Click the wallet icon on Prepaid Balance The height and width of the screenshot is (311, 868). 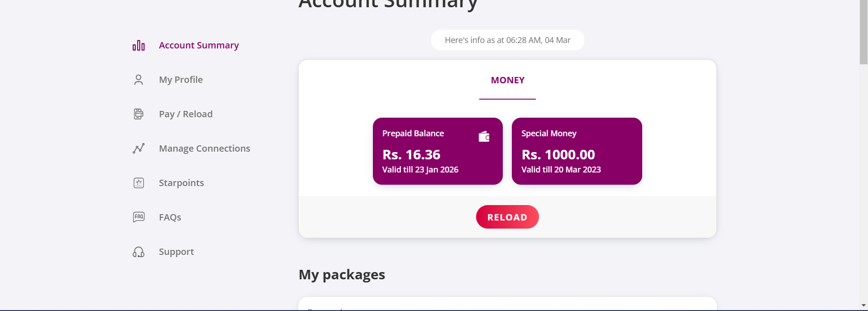click(x=484, y=136)
